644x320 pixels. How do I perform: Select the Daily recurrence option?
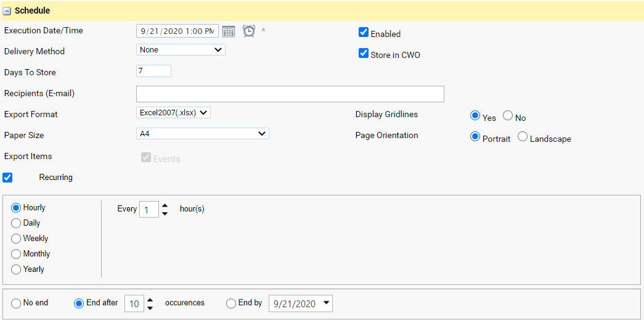click(16, 223)
